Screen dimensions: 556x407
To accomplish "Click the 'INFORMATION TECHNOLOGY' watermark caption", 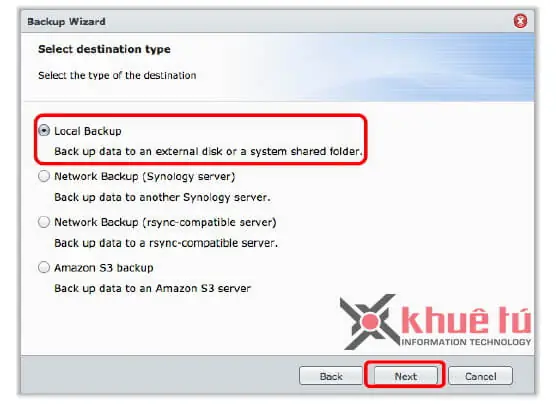I will [x=466, y=342].
